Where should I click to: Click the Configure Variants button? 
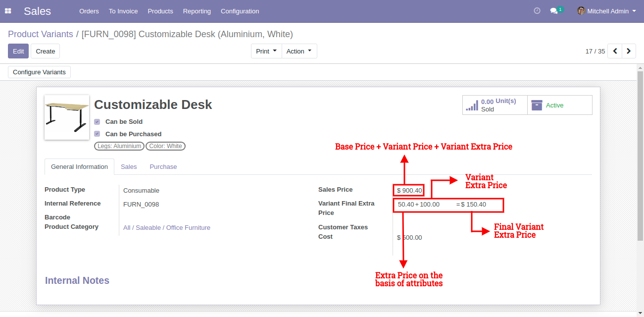coord(39,72)
